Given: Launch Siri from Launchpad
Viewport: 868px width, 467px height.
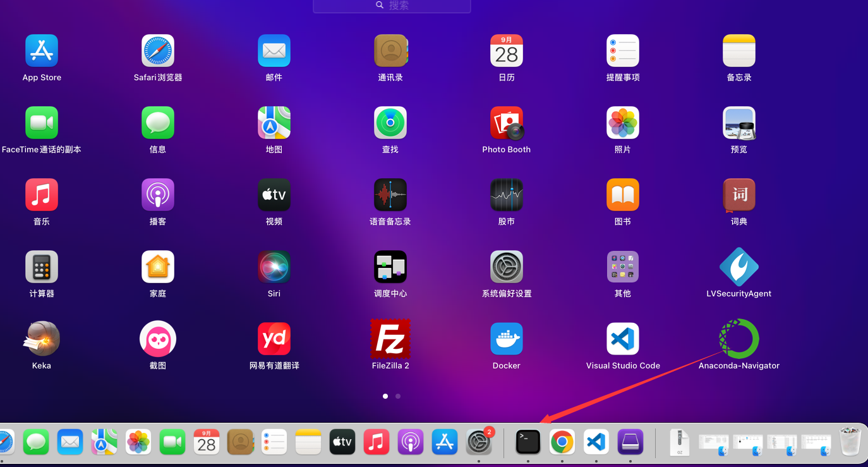Looking at the screenshot, I should (274, 267).
